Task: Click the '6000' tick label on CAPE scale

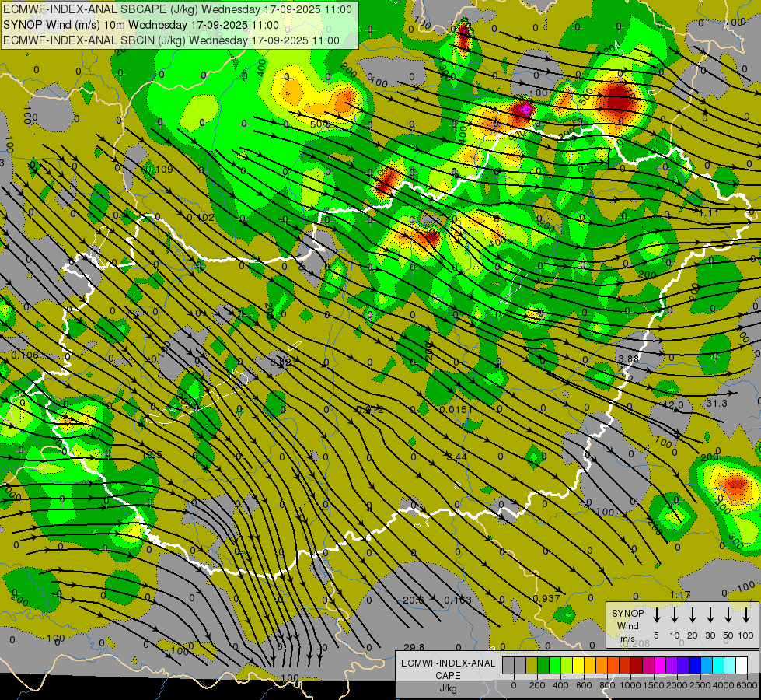Action: tap(746, 685)
